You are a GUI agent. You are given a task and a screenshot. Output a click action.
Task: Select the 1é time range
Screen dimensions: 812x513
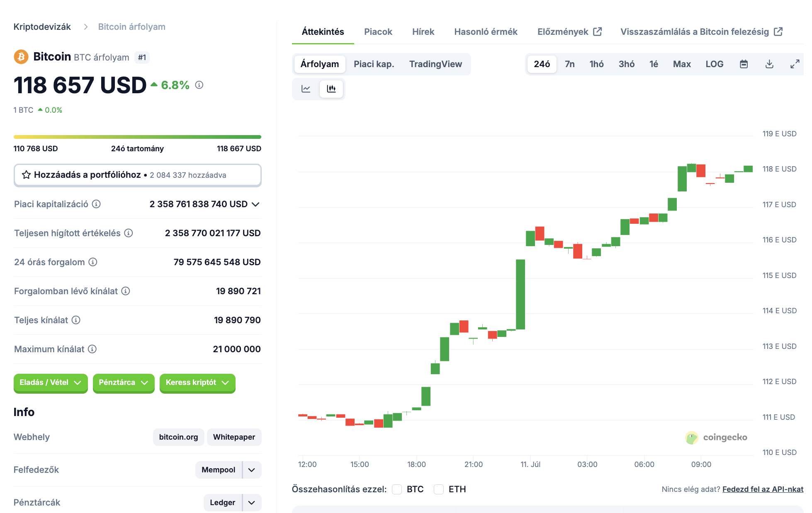click(x=654, y=64)
